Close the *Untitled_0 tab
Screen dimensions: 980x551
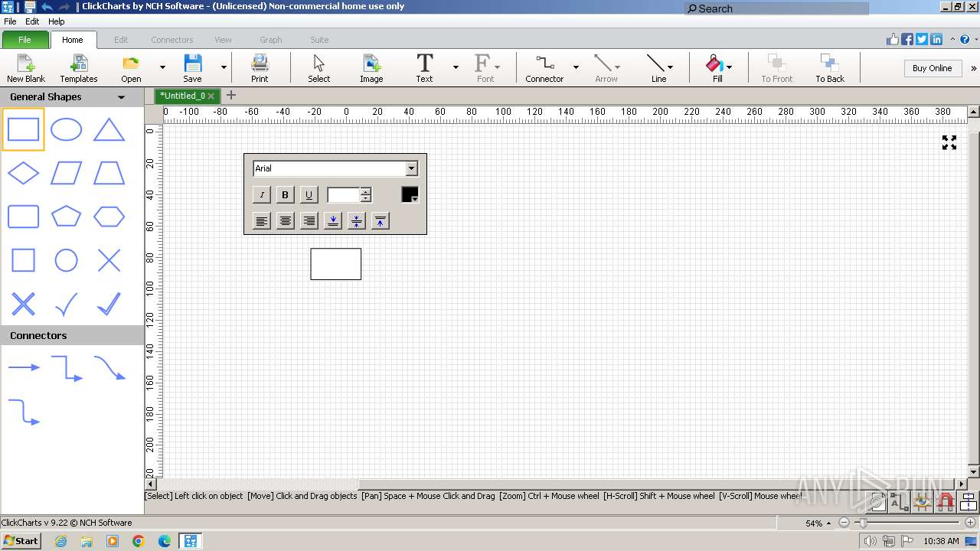[211, 96]
